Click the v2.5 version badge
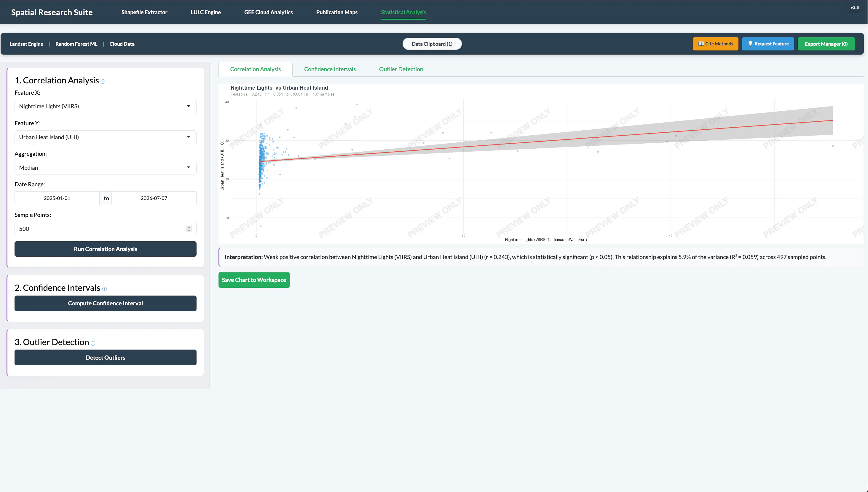868x492 pixels. click(x=854, y=7)
